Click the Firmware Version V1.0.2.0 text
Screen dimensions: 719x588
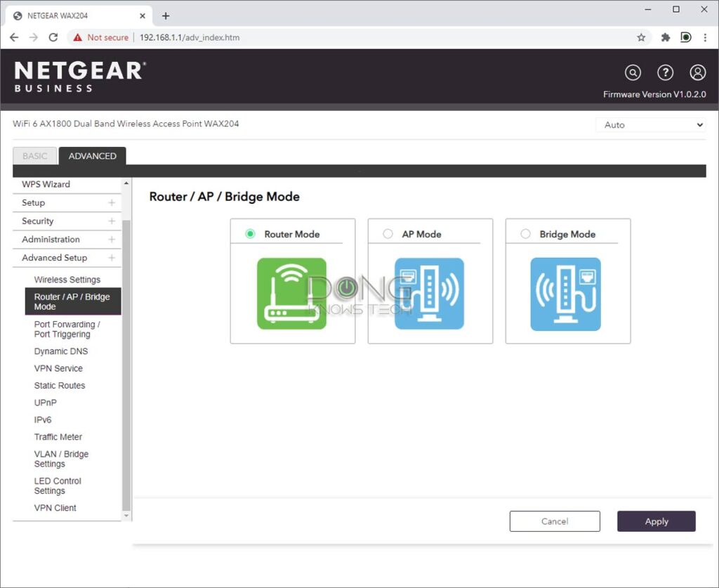[654, 94]
